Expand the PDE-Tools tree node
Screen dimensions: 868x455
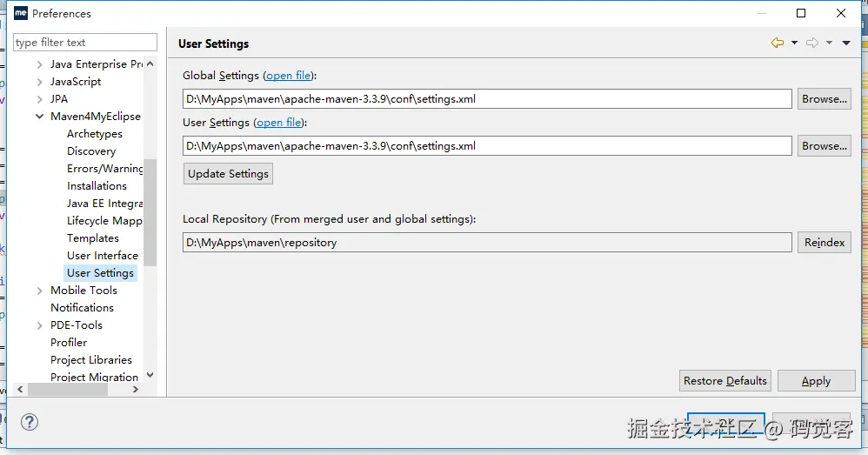tap(39, 325)
